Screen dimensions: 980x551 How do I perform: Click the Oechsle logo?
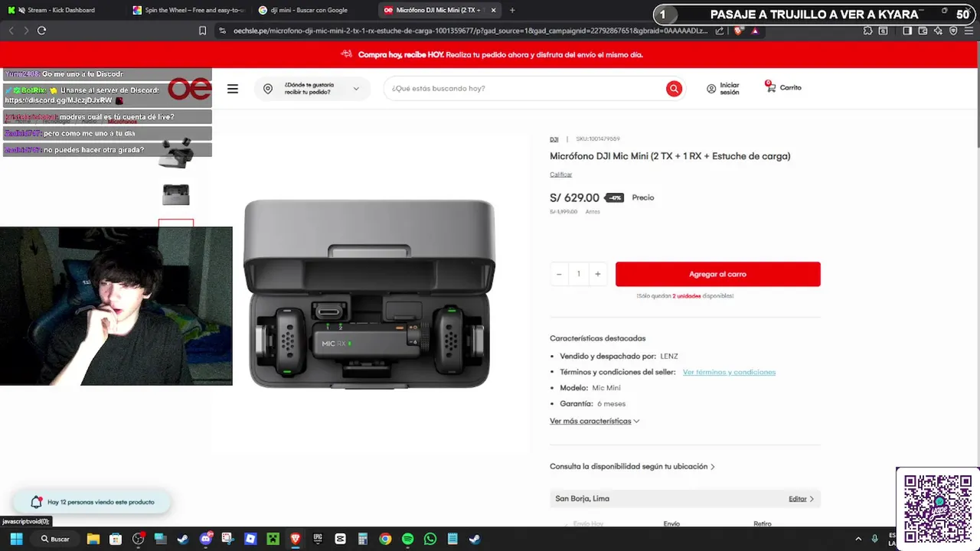190,89
